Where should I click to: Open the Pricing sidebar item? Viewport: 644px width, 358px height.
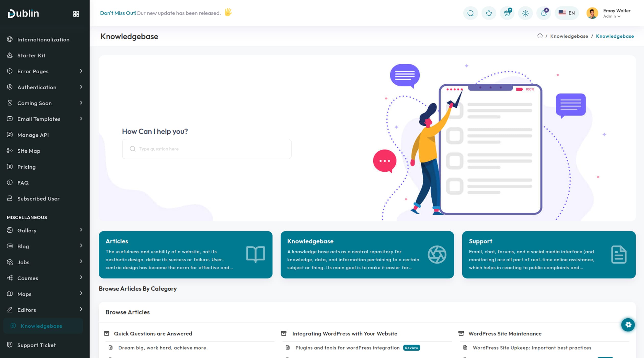coord(26,167)
